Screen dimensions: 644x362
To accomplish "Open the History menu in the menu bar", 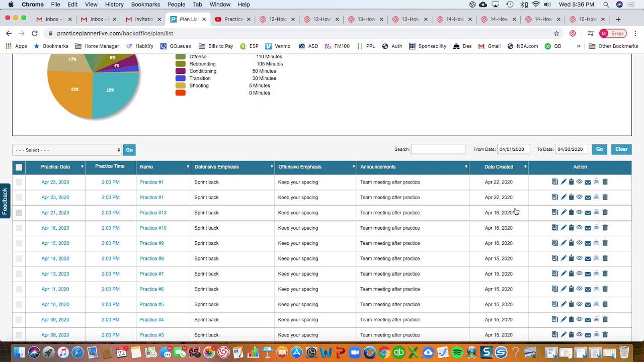I will (x=114, y=5).
